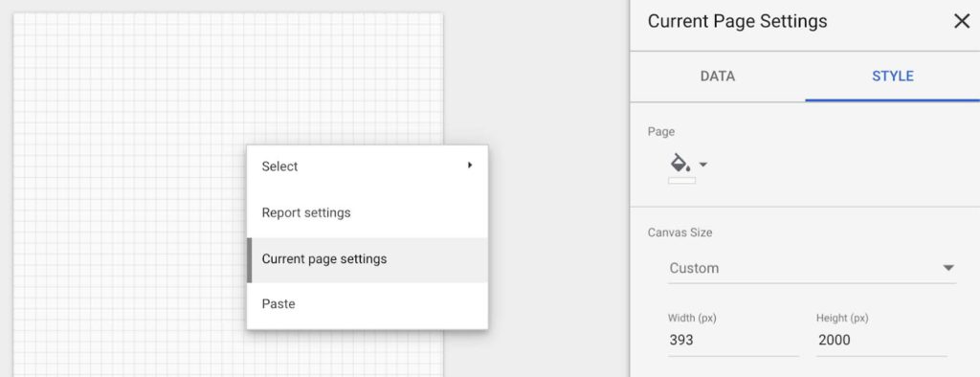The image size is (980, 377).
Task: Select the STYLE tab
Action: click(x=893, y=77)
